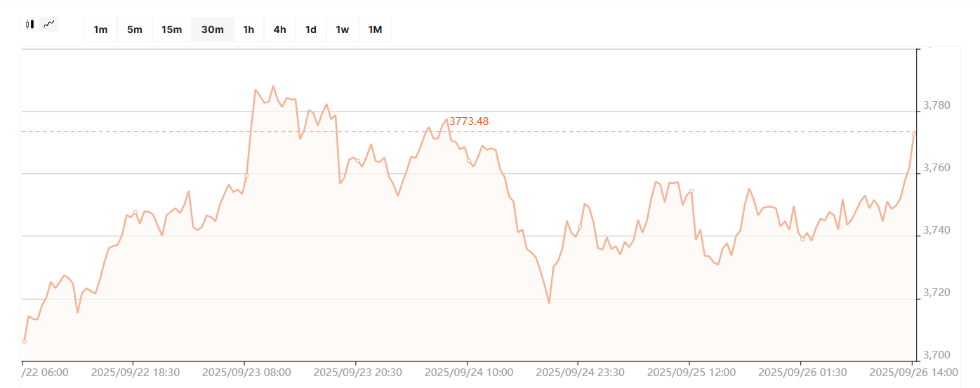
Task: Select the 30m interval tab
Action: click(212, 29)
